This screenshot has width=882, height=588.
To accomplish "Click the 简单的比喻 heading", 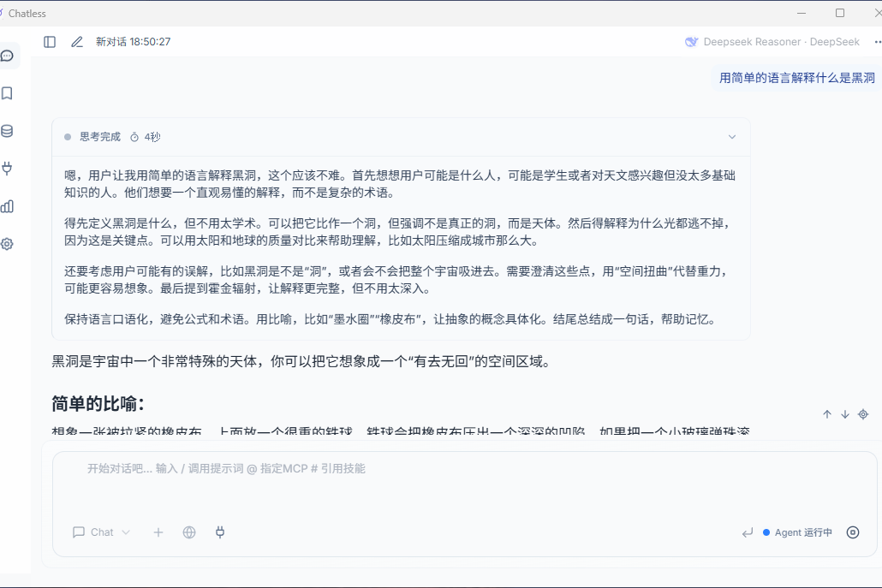I will 98,404.
